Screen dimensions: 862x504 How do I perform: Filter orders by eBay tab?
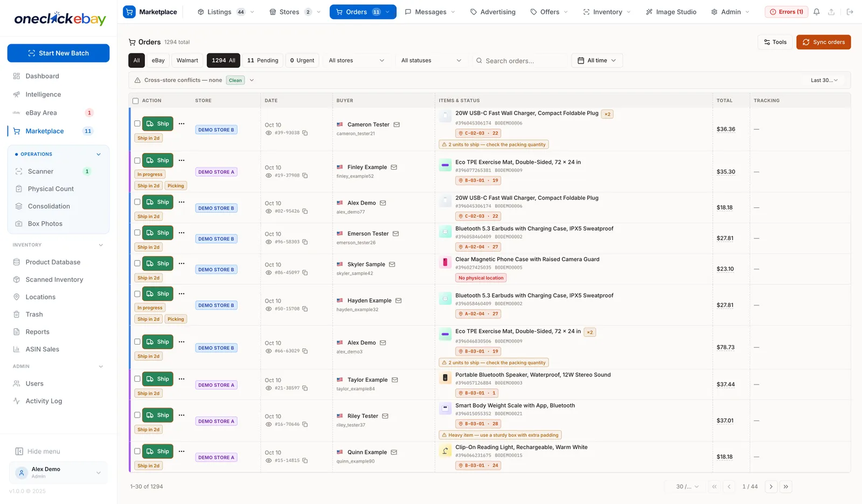tap(158, 60)
